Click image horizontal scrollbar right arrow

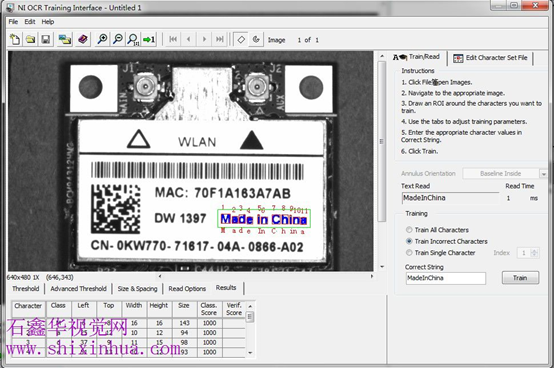click(x=371, y=276)
